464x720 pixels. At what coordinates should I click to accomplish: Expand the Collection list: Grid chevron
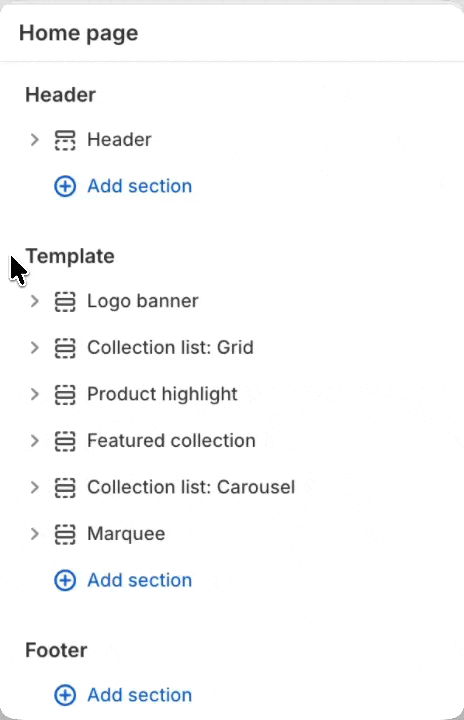[34, 348]
